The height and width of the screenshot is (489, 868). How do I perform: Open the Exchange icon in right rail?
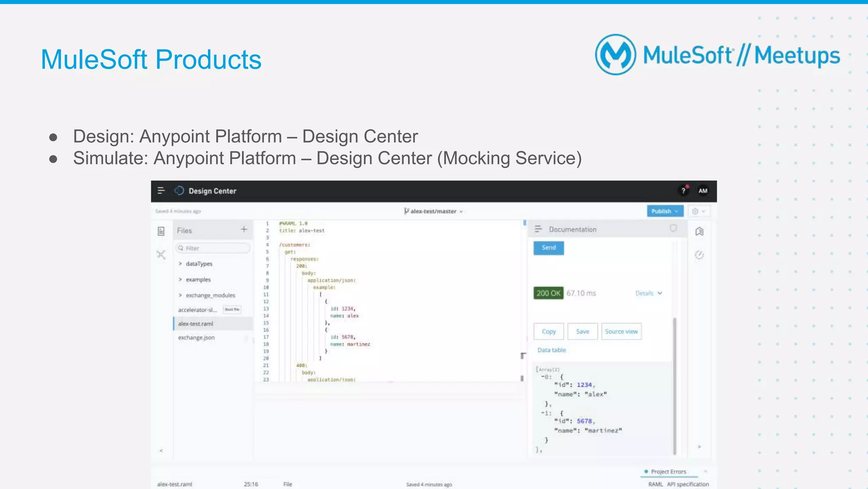click(x=699, y=231)
